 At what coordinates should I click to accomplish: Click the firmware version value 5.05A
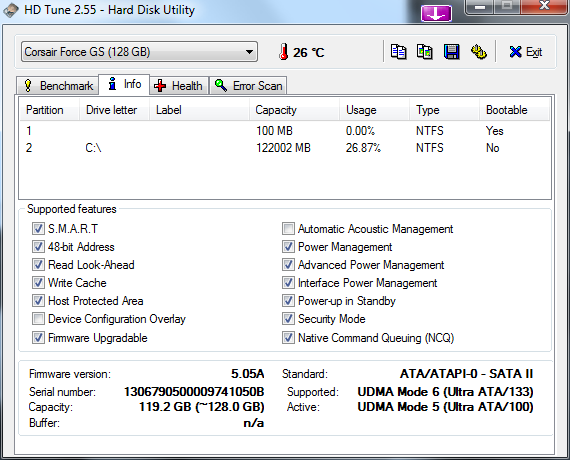(248, 373)
